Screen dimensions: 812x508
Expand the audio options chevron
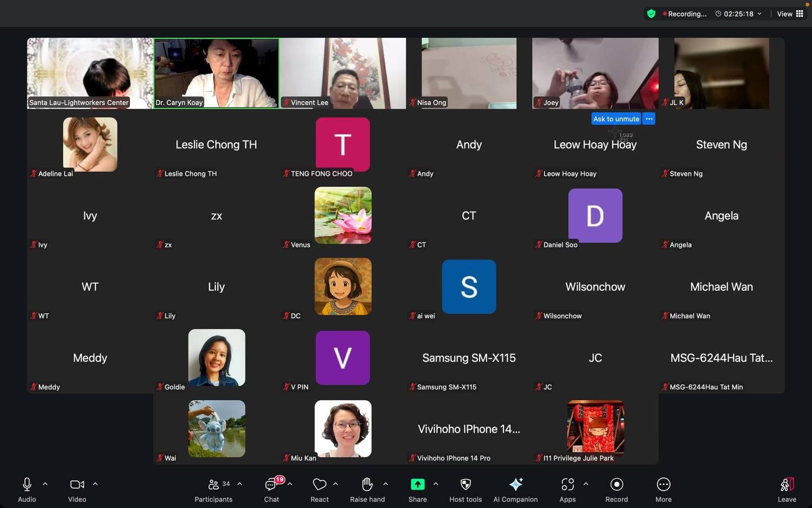coord(45,484)
